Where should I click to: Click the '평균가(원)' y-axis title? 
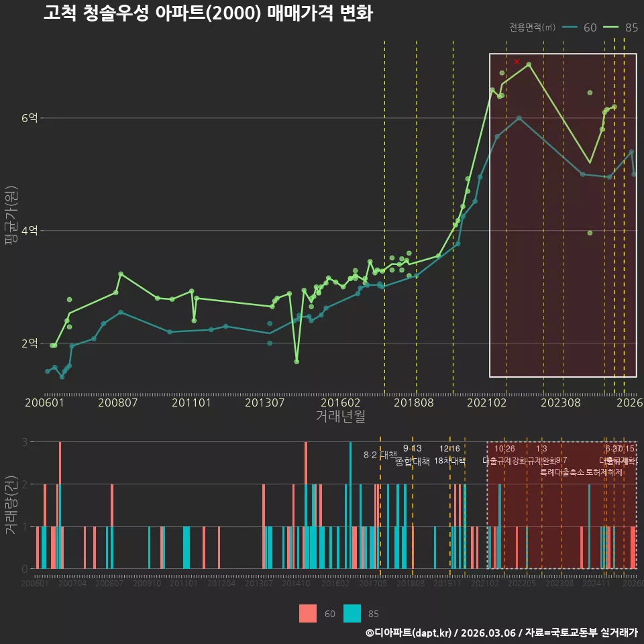click(11, 215)
